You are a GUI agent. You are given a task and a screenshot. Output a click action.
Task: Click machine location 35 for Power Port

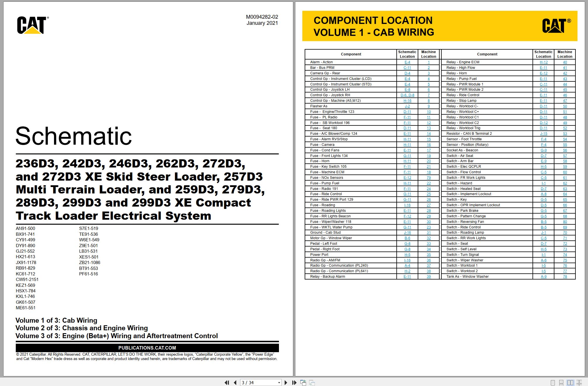429,255
